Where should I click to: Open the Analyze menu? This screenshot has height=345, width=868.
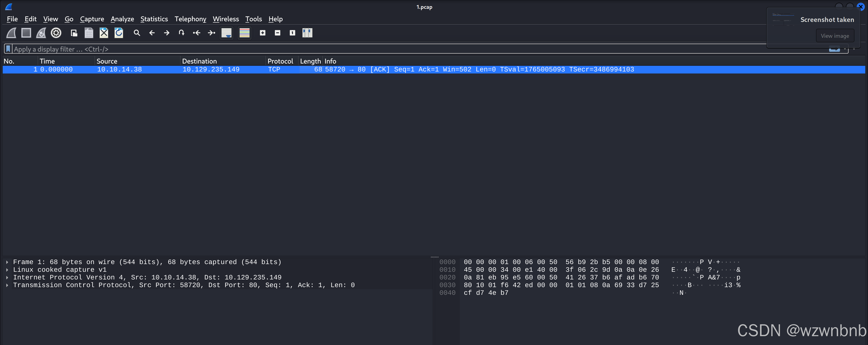[122, 19]
